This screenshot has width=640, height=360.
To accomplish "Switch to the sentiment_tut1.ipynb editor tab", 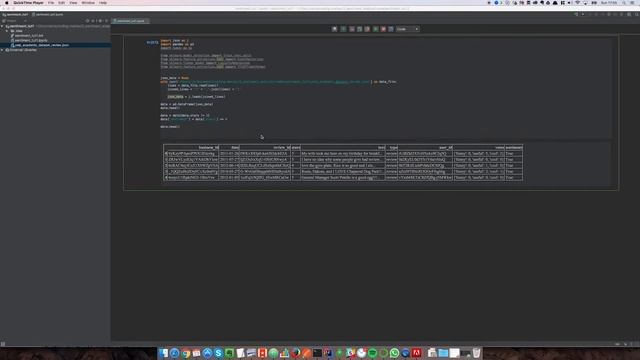I will [x=131, y=21].
